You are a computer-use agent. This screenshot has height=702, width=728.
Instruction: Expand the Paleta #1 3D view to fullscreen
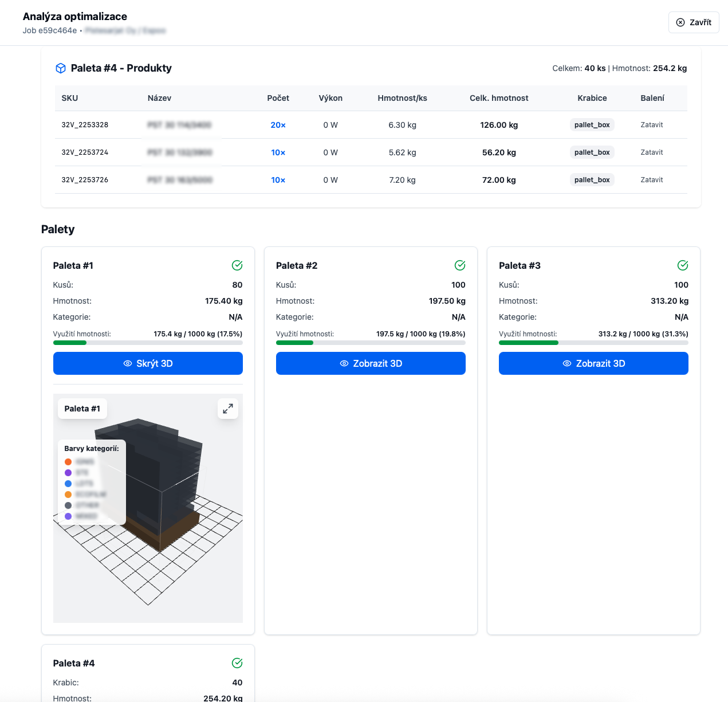pyautogui.click(x=228, y=409)
